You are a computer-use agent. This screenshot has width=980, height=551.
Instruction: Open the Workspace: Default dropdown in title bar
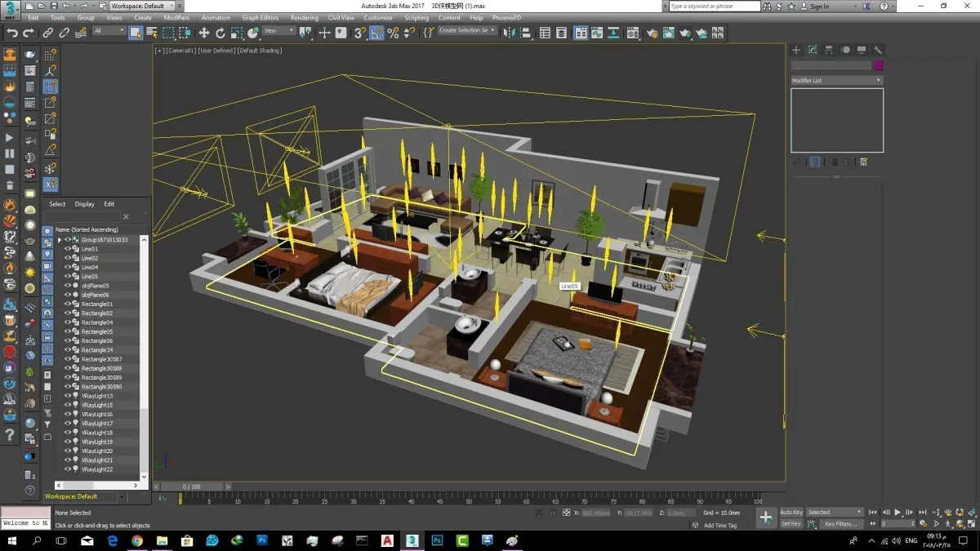click(x=142, y=6)
